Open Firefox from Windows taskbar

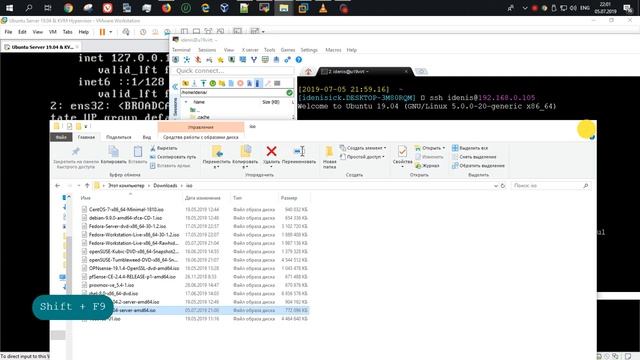tap(166, 8)
